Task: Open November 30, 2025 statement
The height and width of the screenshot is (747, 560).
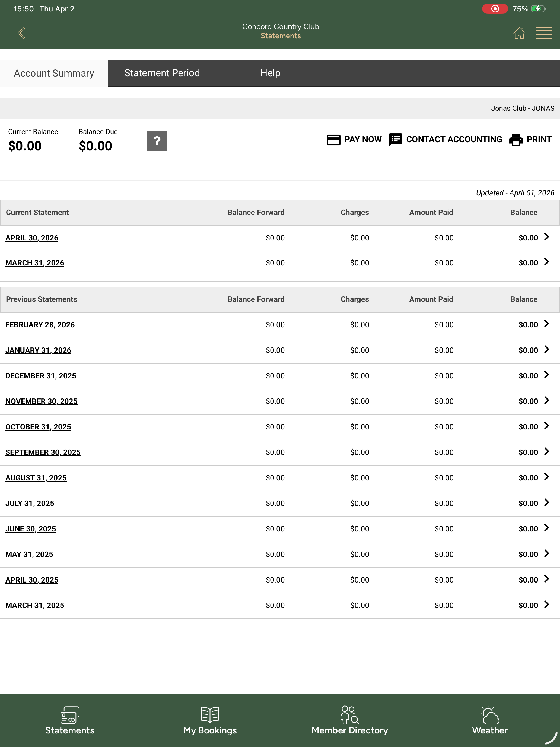Action: point(42,401)
